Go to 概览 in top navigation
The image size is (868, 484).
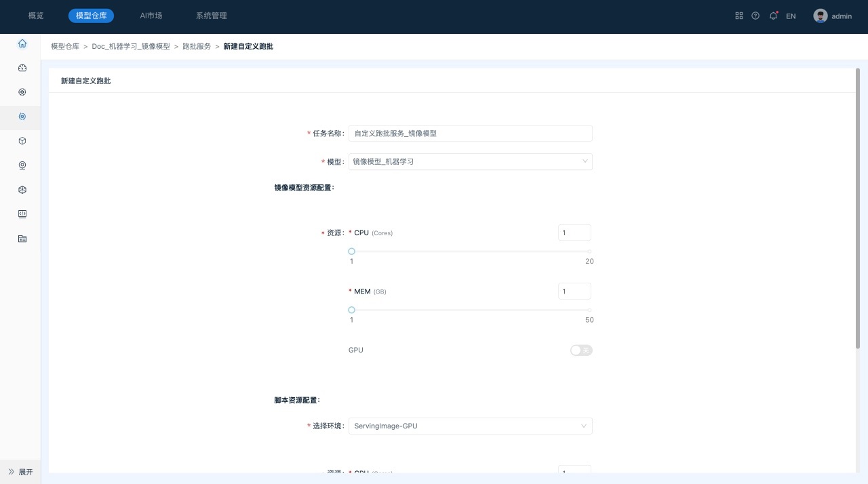pos(36,16)
